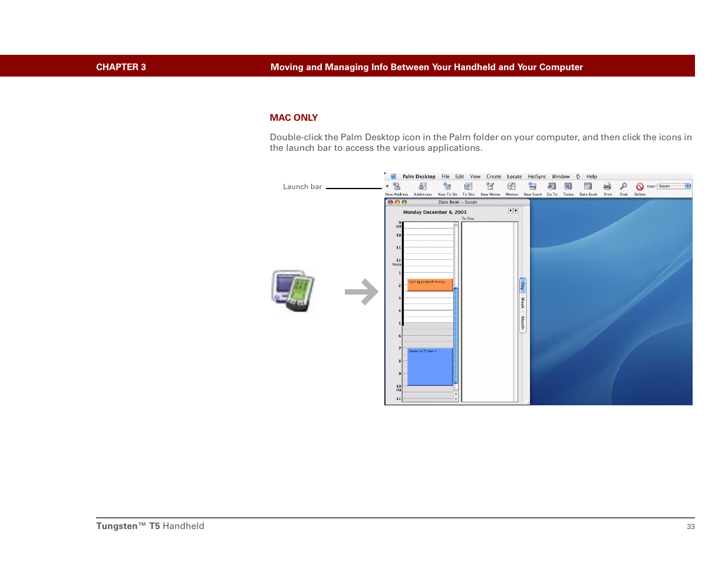Open the Create menu
The image size is (728, 562).
coord(493,177)
